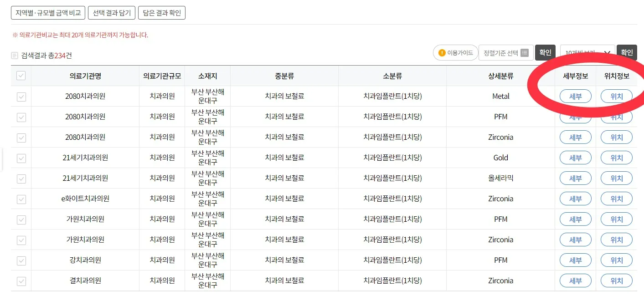Image resolution: width=644 pixels, height=296 pixels.
Task: Open 세부 details for 2080치과의원 Metal
Action: pyautogui.click(x=576, y=96)
